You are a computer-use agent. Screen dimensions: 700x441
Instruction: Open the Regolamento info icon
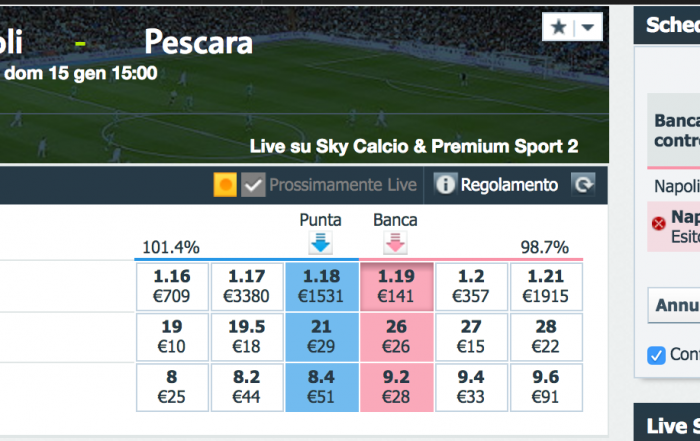tap(445, 184)
